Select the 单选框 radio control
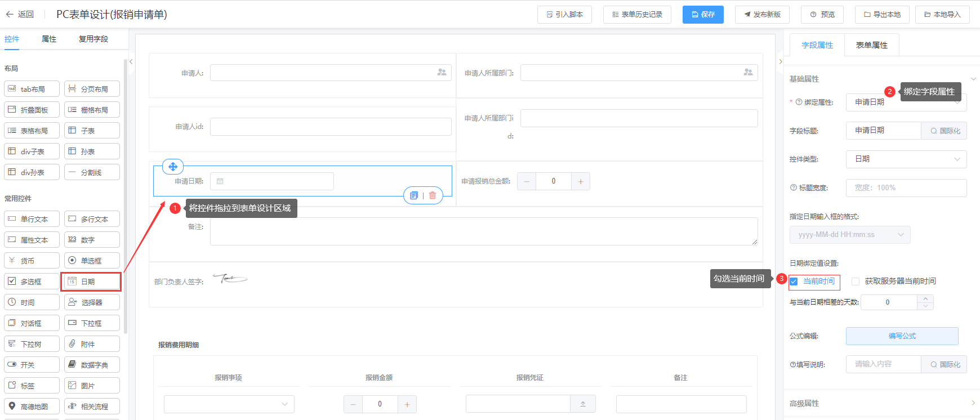Screen dimensions: 980x420 pyautogui.click(x=92, y=261)
